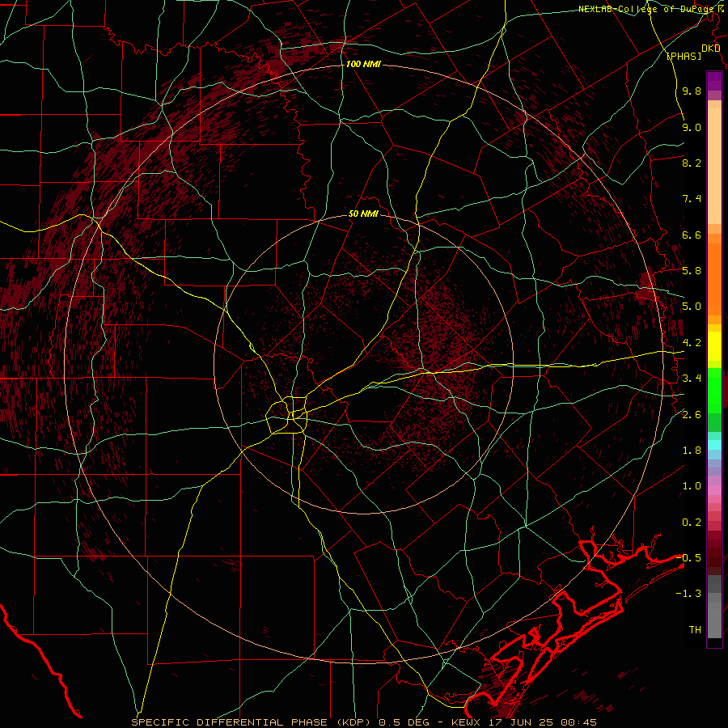Click the 3.4 scale value

(x=692, y=379)
